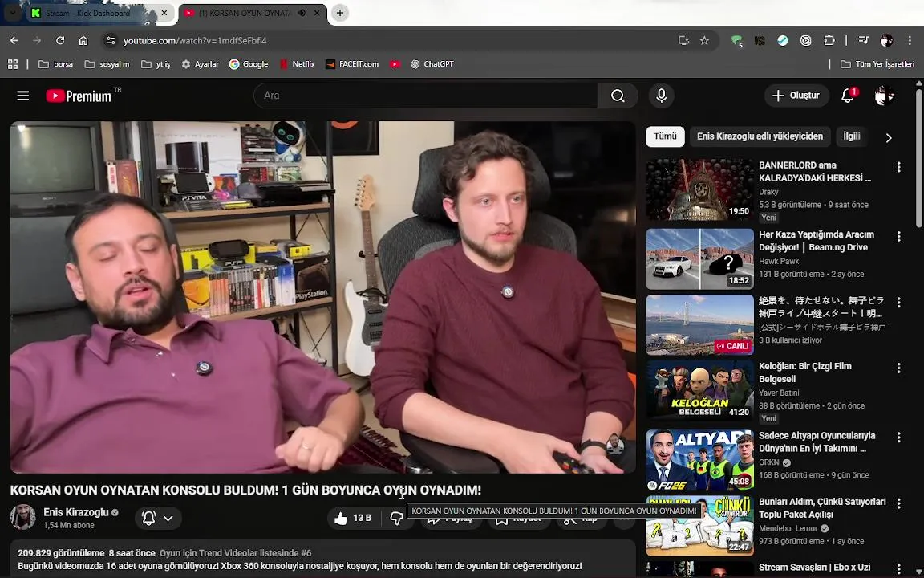Open the YouTube bookmark shortcut icon

click(395, 63)
